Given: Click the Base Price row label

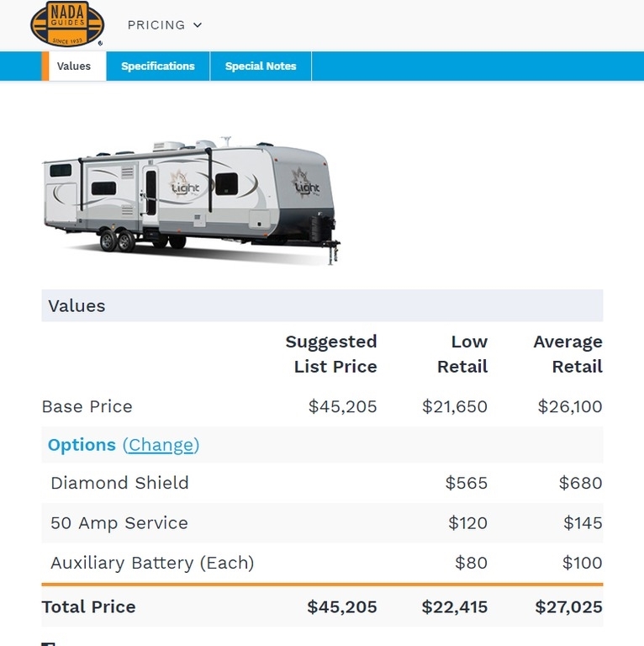Looking at the screenshot, I should click(x=87, y=407).
